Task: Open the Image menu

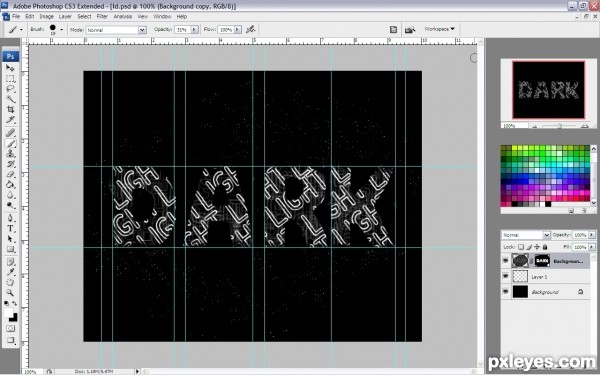Action: coord(46,16)
